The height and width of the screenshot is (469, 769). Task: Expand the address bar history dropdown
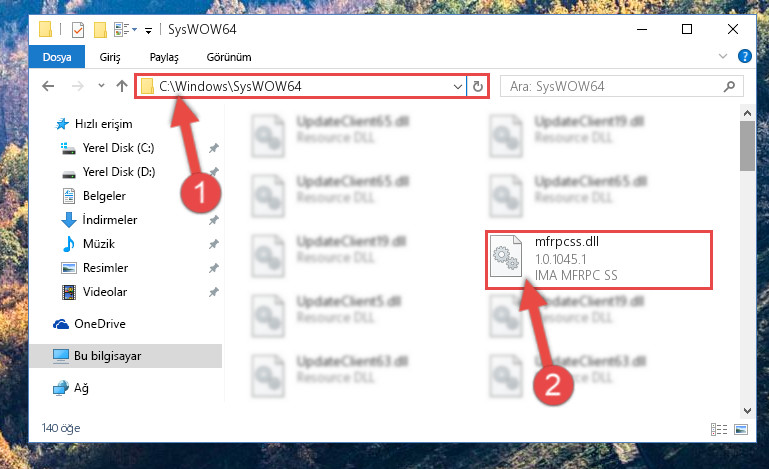tap(458, 87)
